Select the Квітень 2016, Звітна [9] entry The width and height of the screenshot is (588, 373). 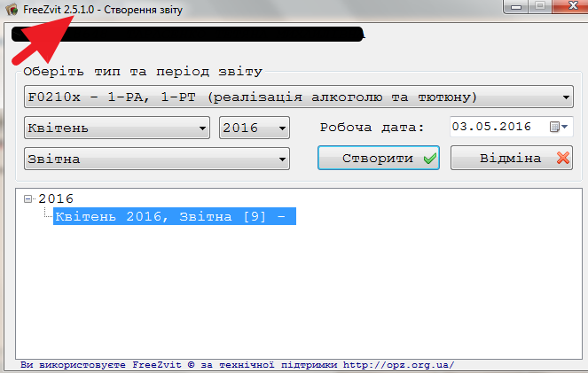tap(174, 217)
